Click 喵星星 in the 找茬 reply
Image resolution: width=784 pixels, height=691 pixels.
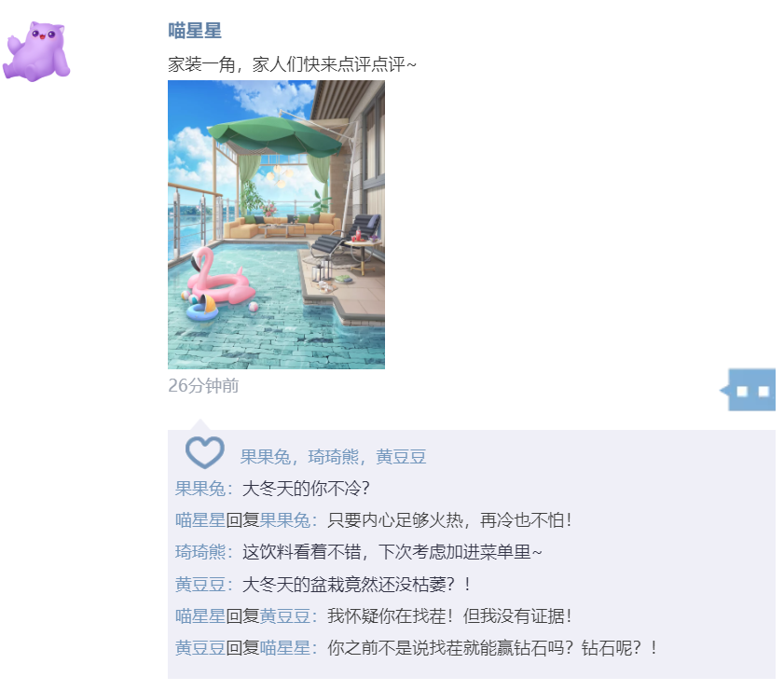pos(200,616)
